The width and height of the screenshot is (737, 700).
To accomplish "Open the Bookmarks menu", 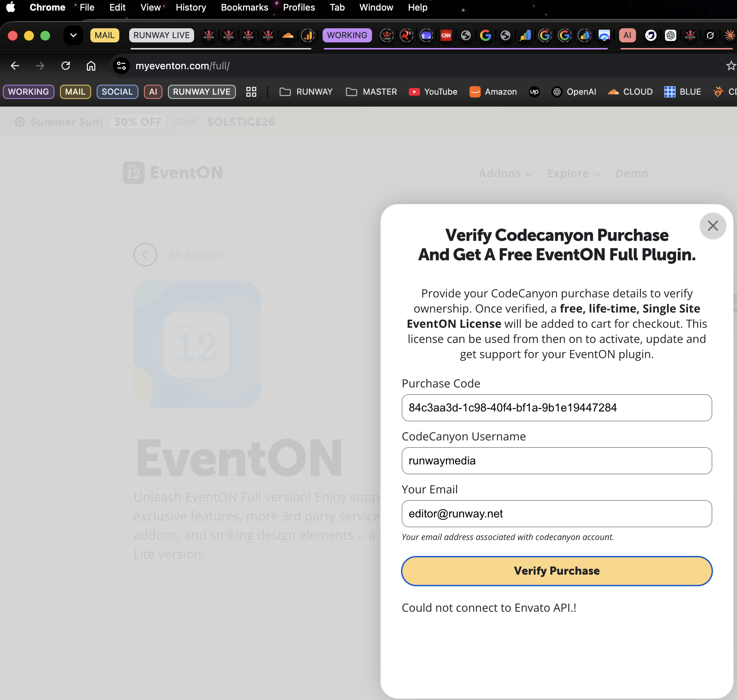I will pyautogui.click(x=245, y=7).
